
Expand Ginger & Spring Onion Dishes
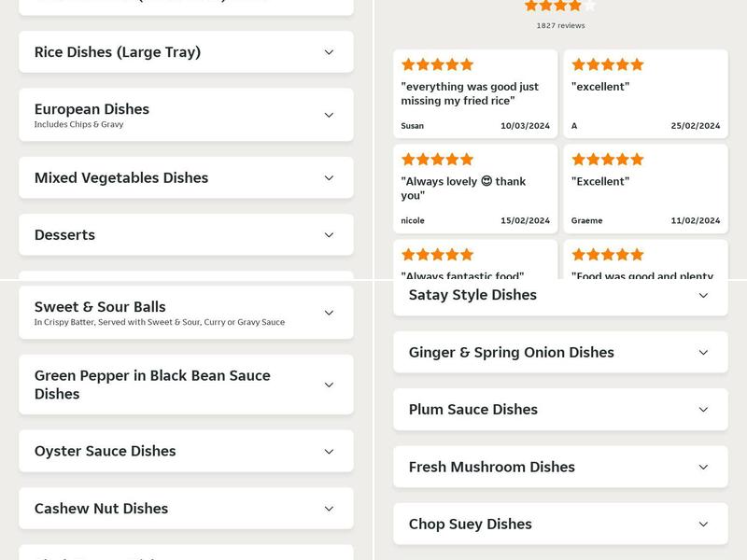click(560, 352)
